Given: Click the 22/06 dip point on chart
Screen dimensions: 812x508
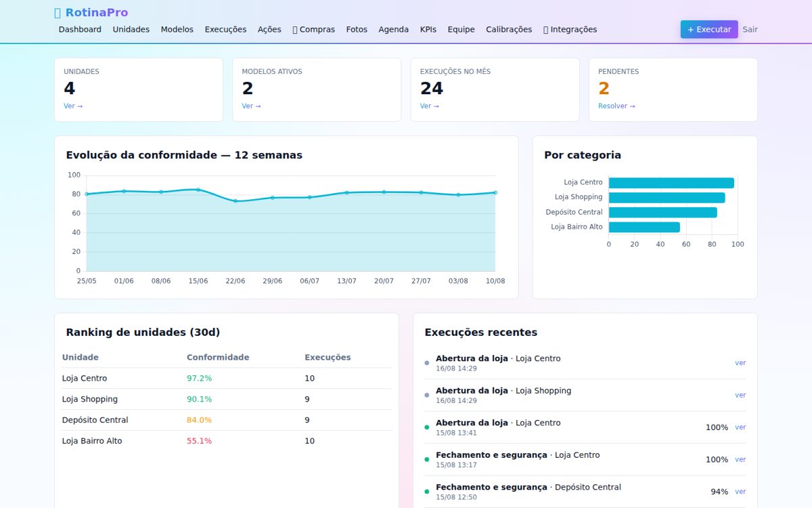Looking at the screenshot, I should point(235,200).
